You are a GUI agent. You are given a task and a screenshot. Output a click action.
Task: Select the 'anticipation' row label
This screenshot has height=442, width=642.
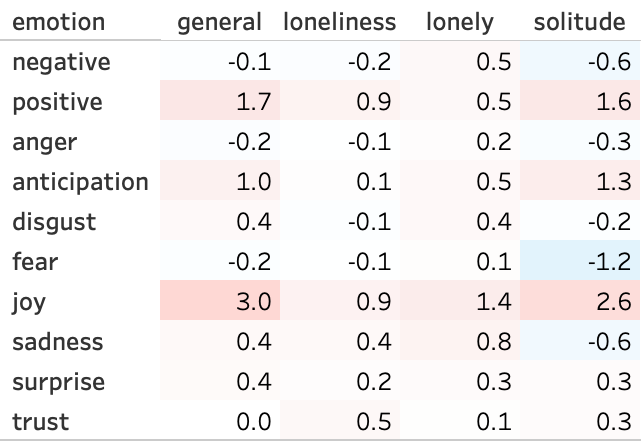80,182
